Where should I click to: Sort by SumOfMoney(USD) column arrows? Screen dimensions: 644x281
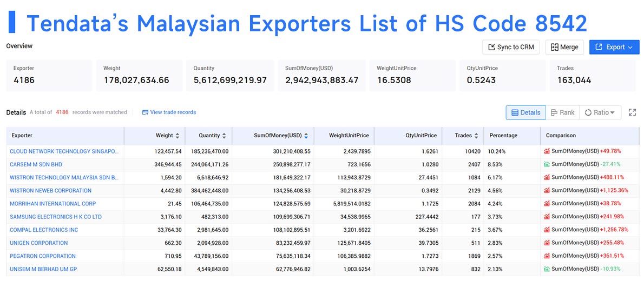pyautogui.click(x=306, y=136)
